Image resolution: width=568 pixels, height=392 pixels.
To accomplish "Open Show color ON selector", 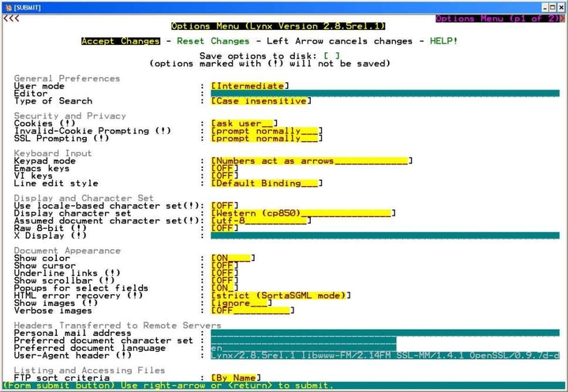I will pyautogui.click(x=234, y=258).
